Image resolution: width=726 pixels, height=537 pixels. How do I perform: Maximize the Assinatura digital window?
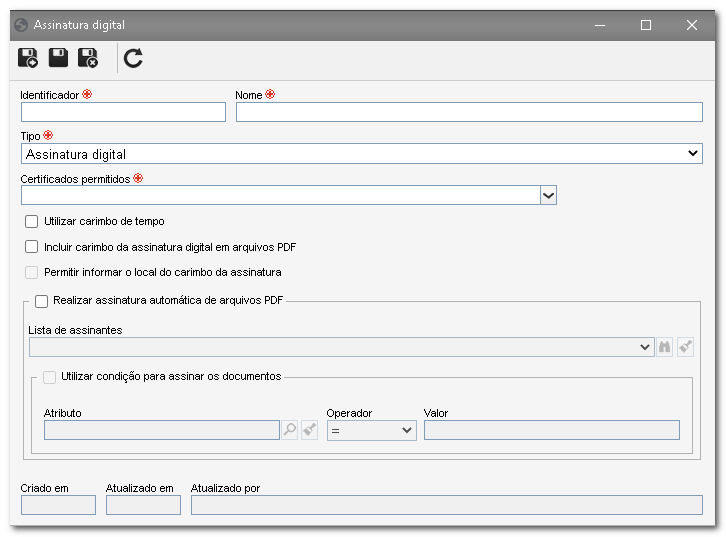point(645,25)
